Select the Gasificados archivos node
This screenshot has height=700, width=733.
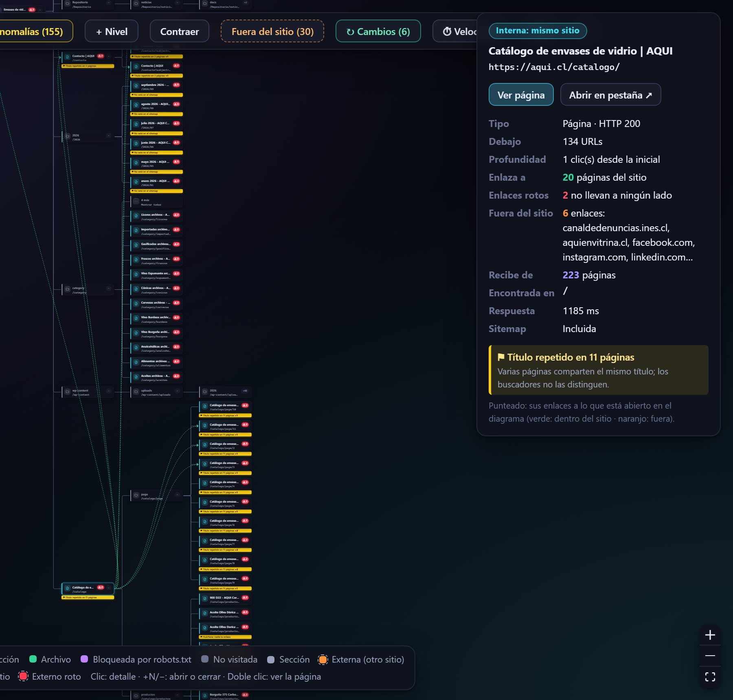[x=156, y=246]
